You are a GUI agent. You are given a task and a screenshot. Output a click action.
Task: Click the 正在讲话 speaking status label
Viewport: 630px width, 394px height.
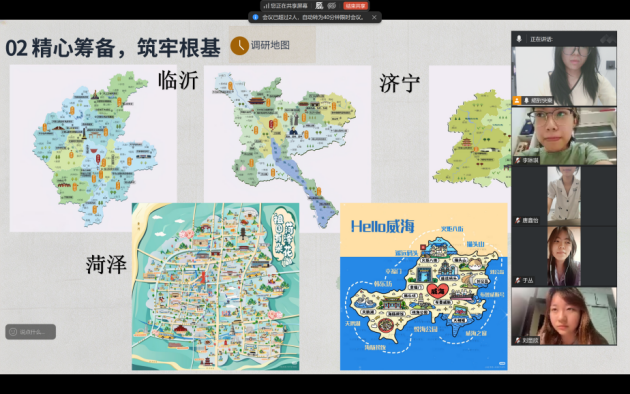541,39
